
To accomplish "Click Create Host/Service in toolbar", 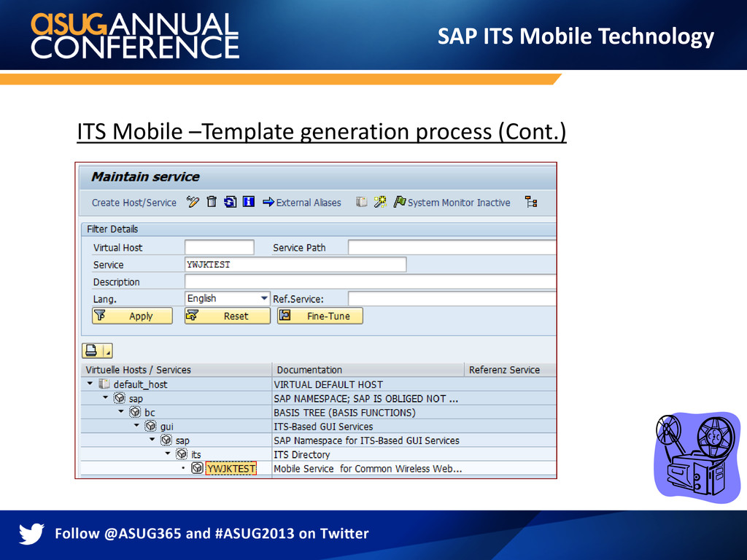I will 134,203.
